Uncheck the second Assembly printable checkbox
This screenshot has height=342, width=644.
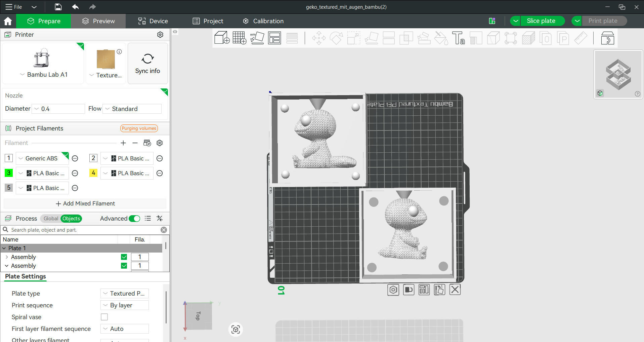click(x=124, y=266)
